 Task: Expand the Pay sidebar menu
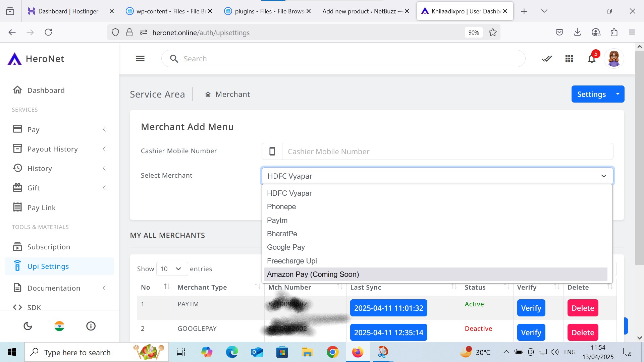[33, 130]
